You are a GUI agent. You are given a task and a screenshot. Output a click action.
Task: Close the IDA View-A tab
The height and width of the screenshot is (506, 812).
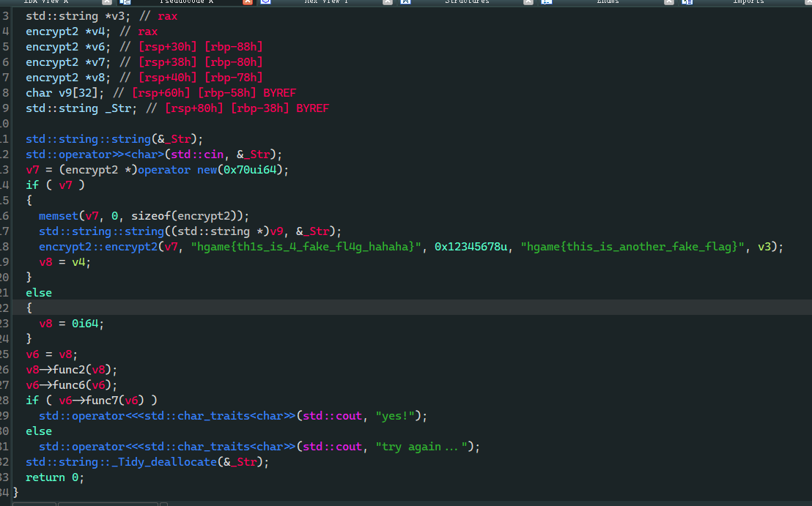coord(107,2)
